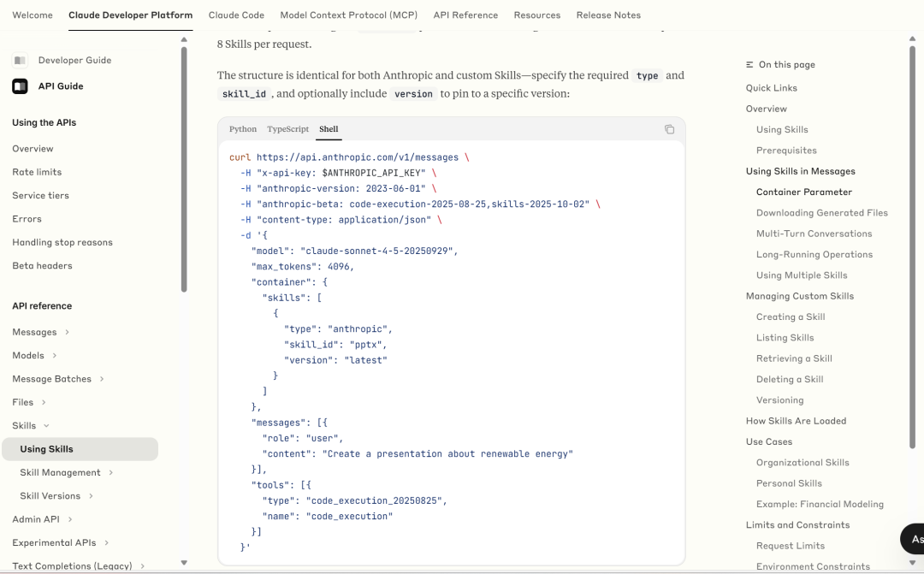The height and width of the screenshot is (574, 924).
Task: Select Using Skills in sidebar
Action: point(47,449)
